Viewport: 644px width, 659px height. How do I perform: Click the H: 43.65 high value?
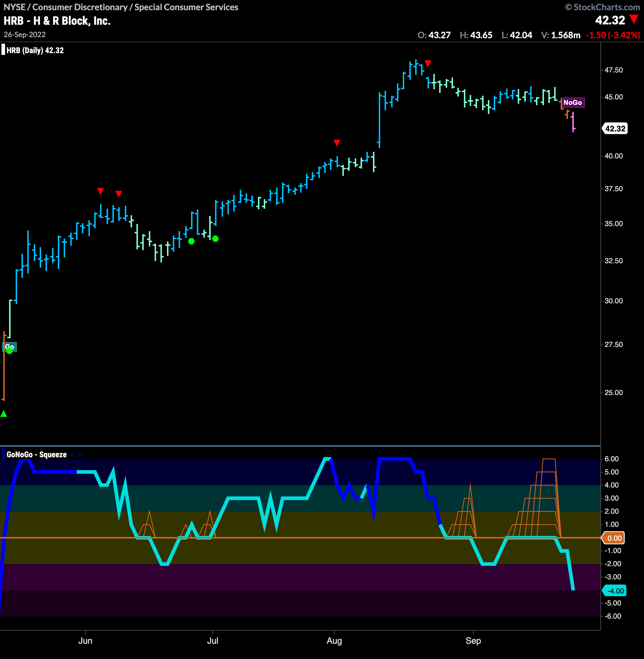pos(476,35)
